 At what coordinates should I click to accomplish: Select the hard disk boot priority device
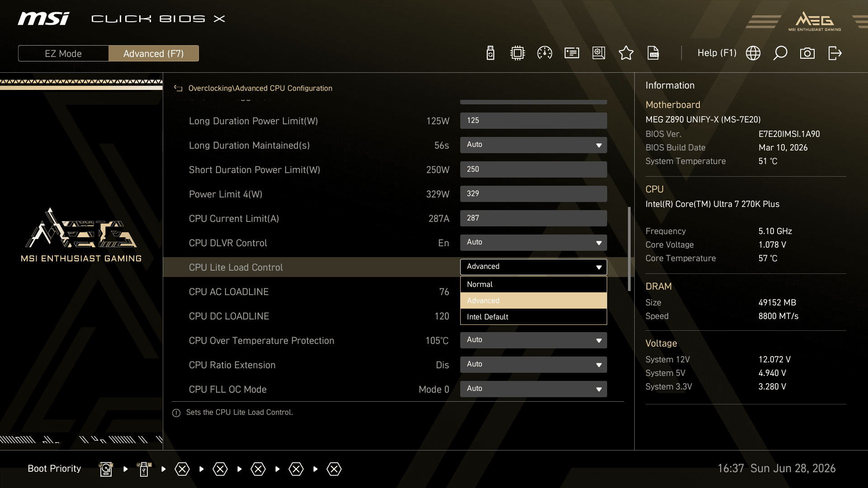click(x=106, y=469)
